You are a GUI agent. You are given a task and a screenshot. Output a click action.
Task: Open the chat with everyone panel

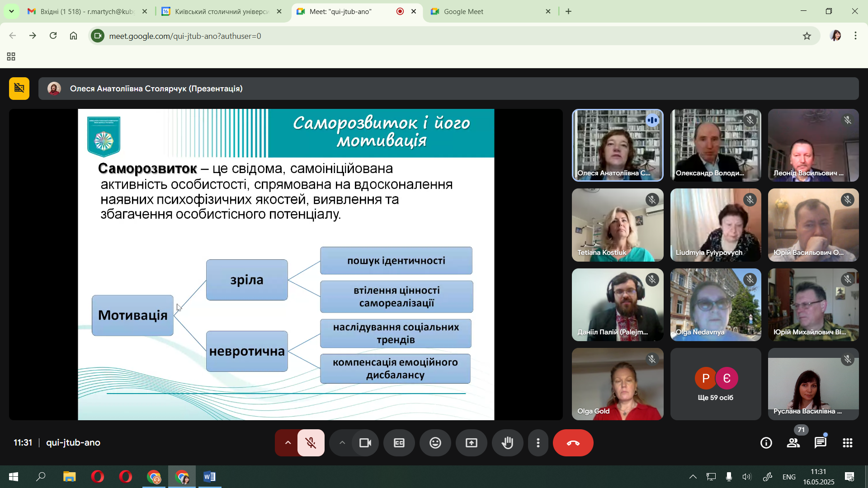click(x=820, y=443)
